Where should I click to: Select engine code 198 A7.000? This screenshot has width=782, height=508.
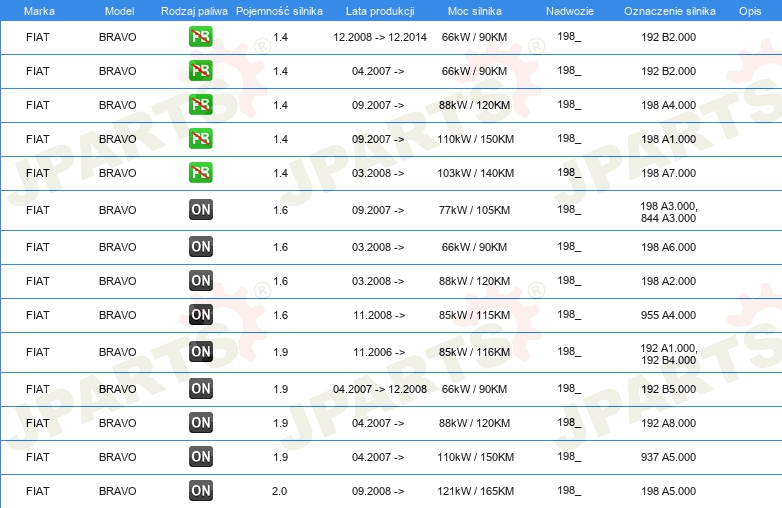point(668,173)
